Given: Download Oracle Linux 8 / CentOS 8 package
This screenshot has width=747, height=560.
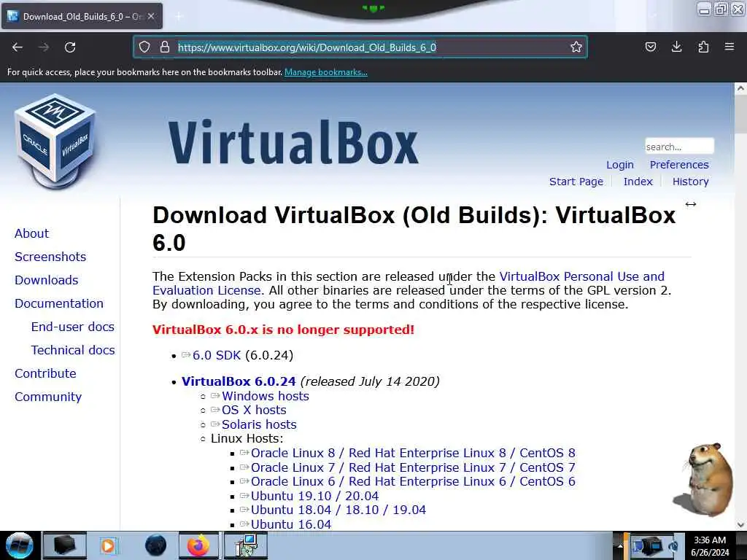Looking at the screenshot, I should coord(413,453).
